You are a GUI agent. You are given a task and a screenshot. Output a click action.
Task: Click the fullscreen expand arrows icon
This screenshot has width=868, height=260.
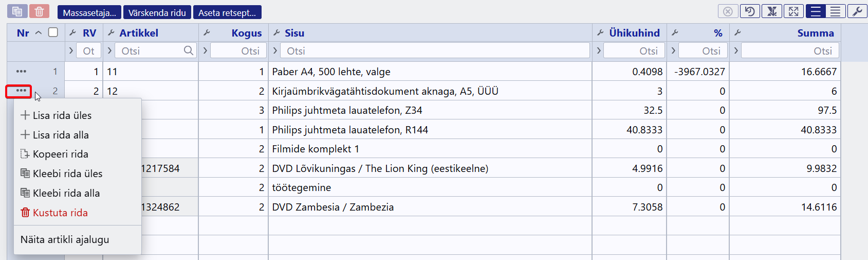point(793,11)
